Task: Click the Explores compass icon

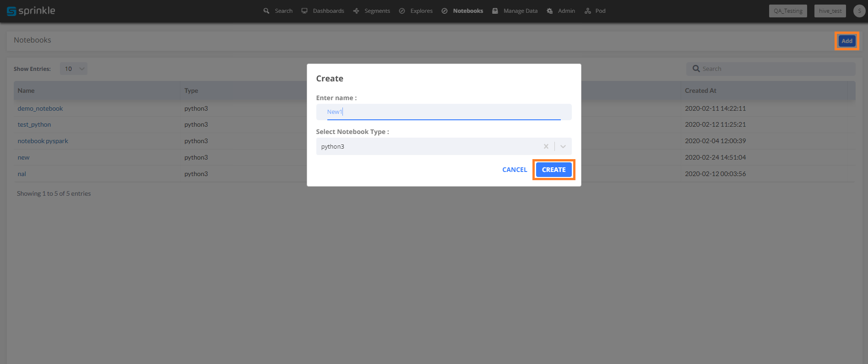Action: click(402, 11)
